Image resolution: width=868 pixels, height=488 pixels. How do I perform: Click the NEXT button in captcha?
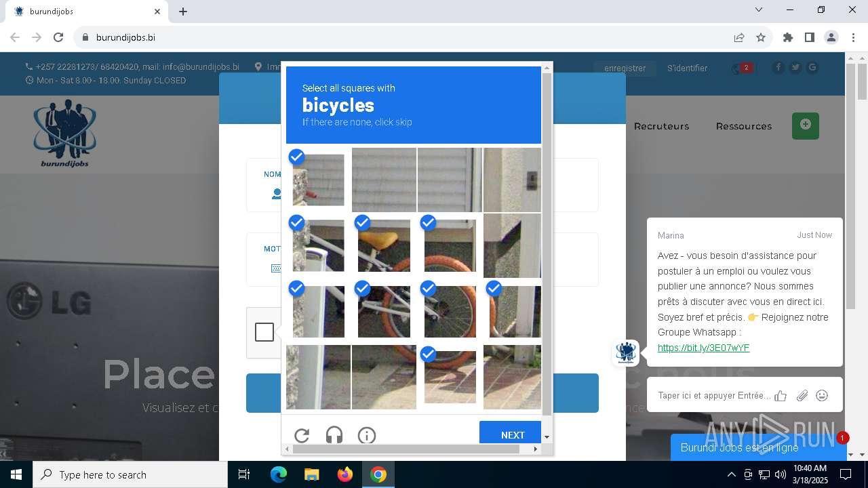[x=510, y=432]
